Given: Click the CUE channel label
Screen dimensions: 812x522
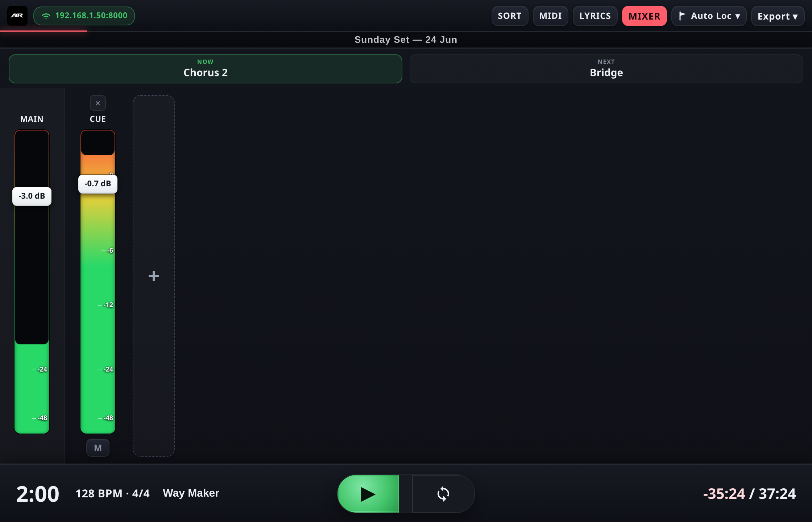Looking at the screenshot, I should (x=98, y=119).
